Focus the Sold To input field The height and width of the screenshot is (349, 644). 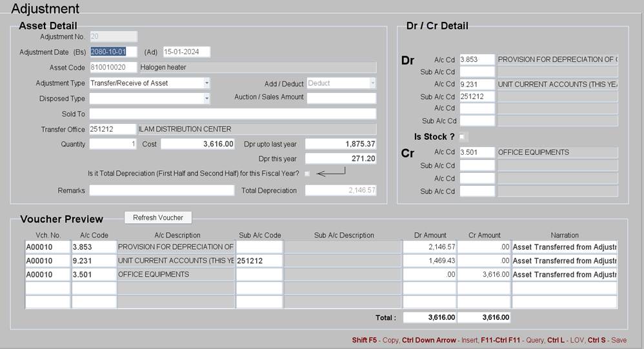pos(232,114)
